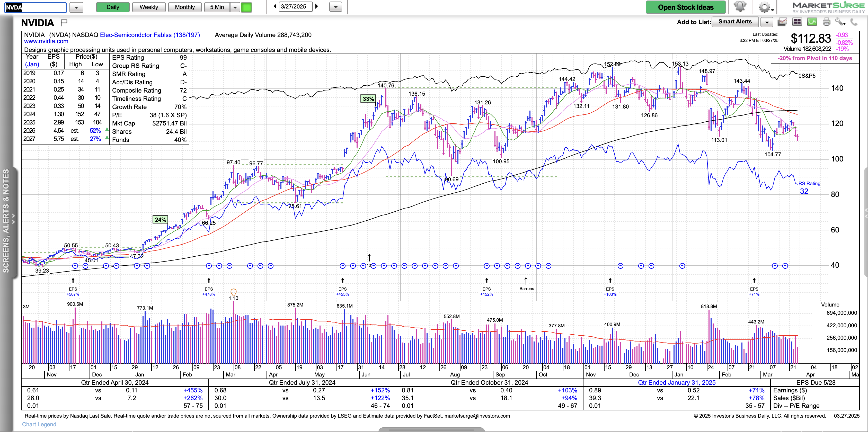
Task: Switch to Weekly chart tab
Action: pyautogui.click(x=149, y=7)
